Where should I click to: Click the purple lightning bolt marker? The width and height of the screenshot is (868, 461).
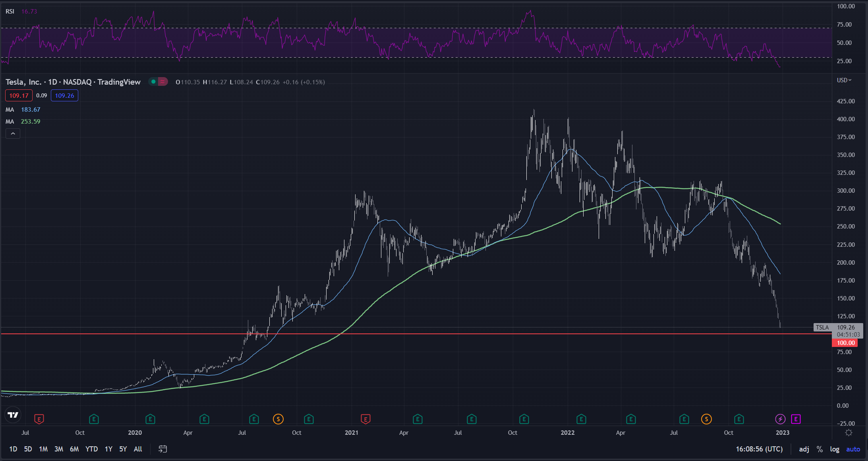coord(780,419)
